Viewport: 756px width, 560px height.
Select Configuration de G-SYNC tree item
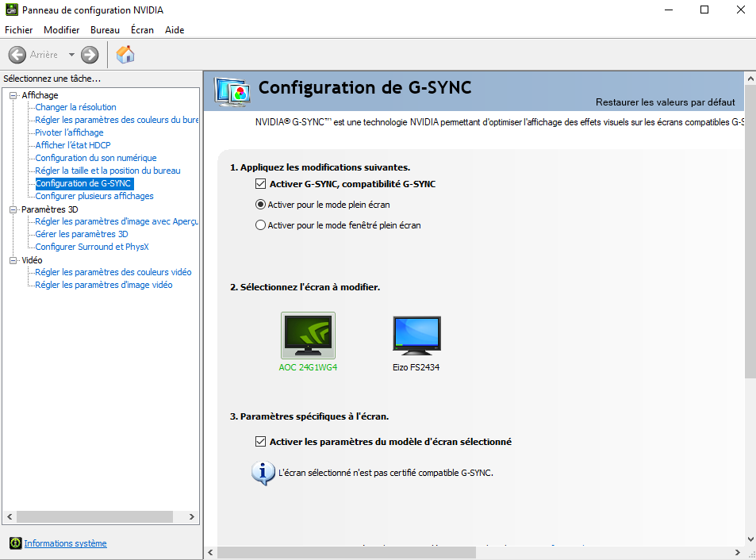click(x=84, y=183)
